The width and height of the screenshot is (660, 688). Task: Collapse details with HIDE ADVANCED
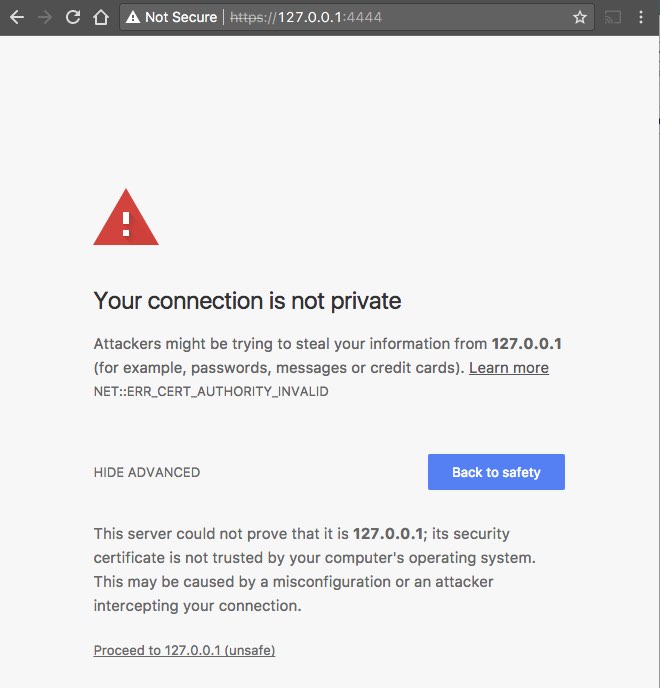(x=147, y=472)
